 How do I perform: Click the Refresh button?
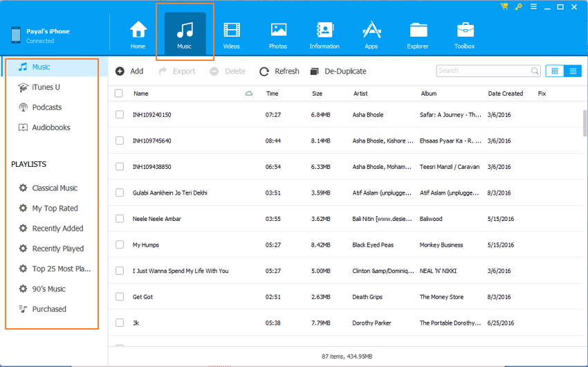(x=279, y=71)
